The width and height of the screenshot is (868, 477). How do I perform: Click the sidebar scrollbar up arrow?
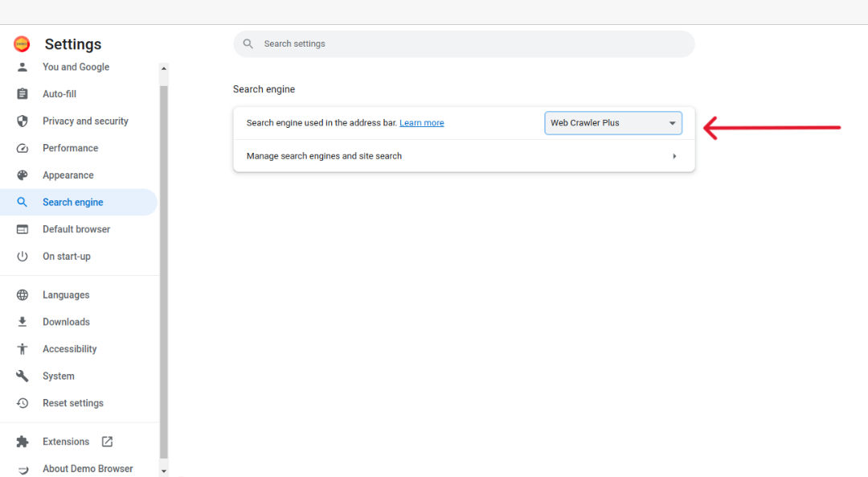click(x=164, y=68)
